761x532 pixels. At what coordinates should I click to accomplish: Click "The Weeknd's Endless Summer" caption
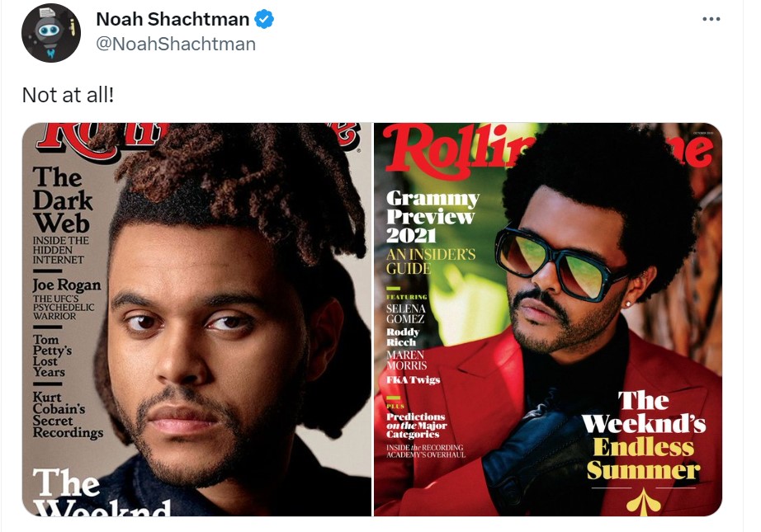pyautogui.click(x=644, y=435)
